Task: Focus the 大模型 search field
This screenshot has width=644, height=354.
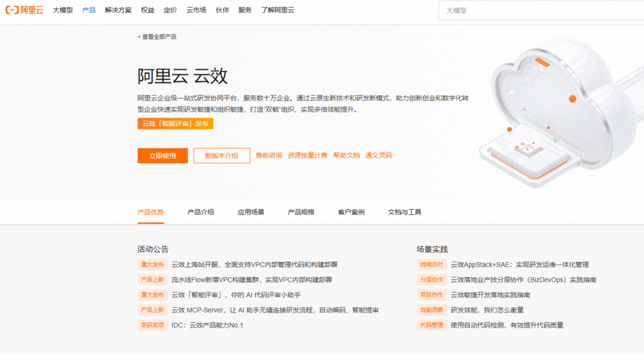Action: tap(541, 10)
